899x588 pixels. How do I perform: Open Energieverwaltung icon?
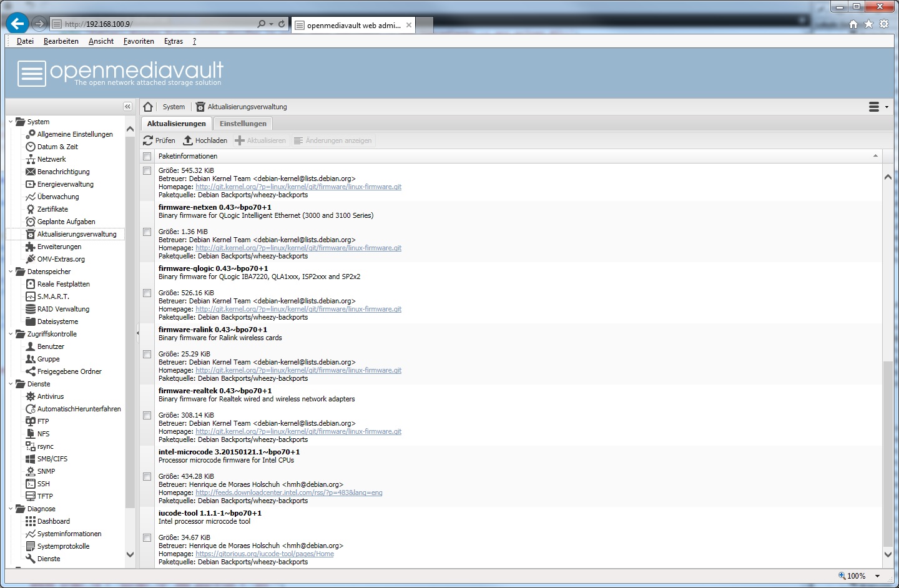(30, 184)
